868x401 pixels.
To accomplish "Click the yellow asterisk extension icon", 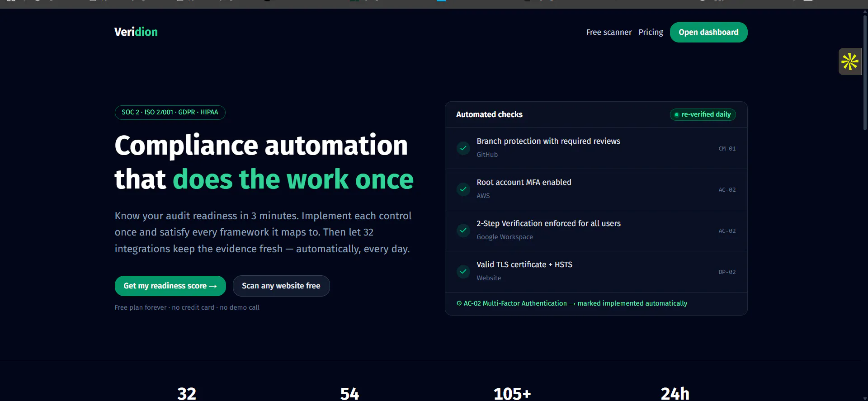I will (849, 61).
